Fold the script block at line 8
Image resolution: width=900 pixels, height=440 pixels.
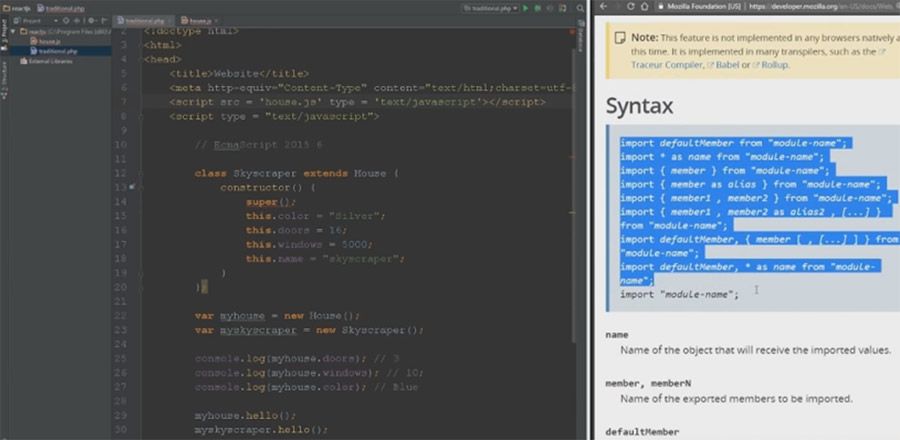(x=139, y=116)
